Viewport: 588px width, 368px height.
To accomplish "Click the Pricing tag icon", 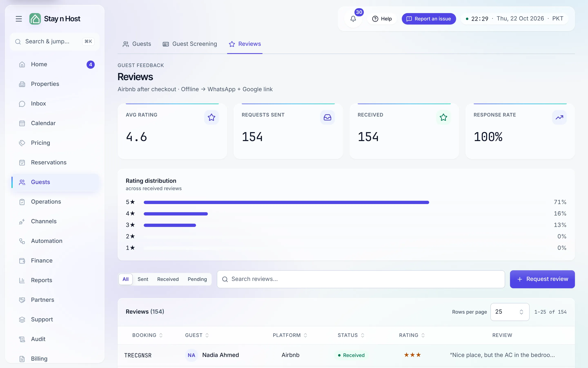I will pos(22,143).
